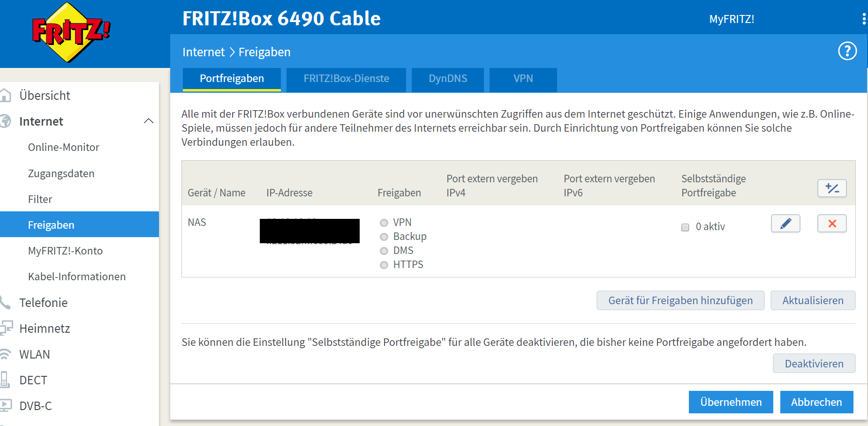Open the three-dot menu at top right
Screen dimensions: 868x426
click(863, 19)
